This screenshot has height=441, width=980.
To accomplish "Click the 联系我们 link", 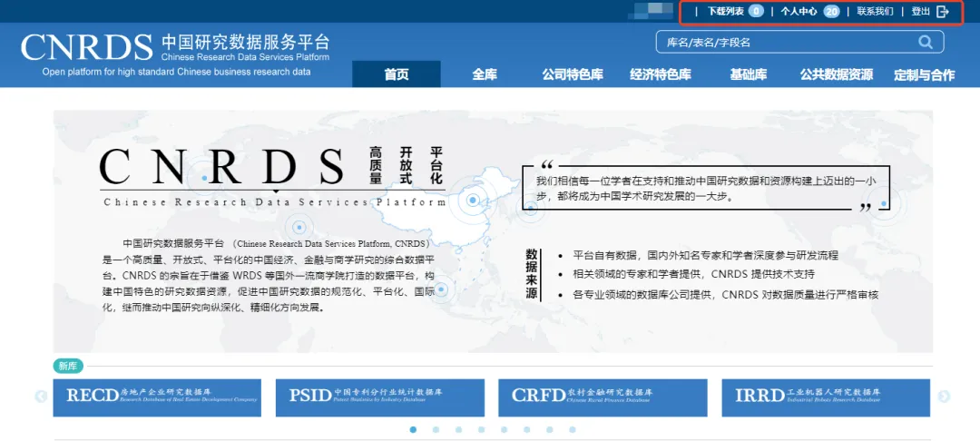I will coord(875,11).
